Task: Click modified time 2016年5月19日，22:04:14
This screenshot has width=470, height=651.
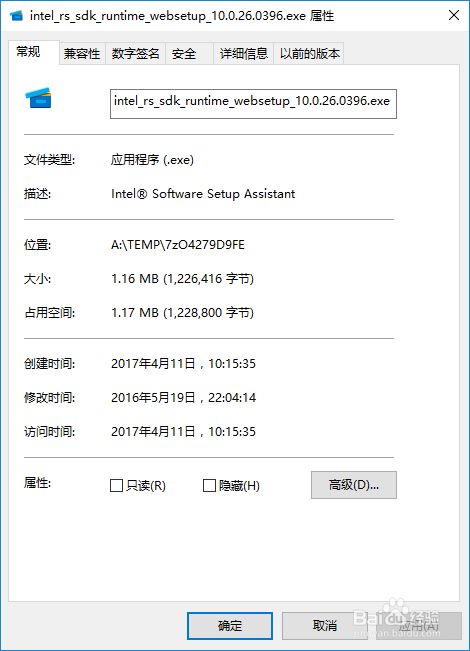Action: pyautogui.click(x=183, y=398)
